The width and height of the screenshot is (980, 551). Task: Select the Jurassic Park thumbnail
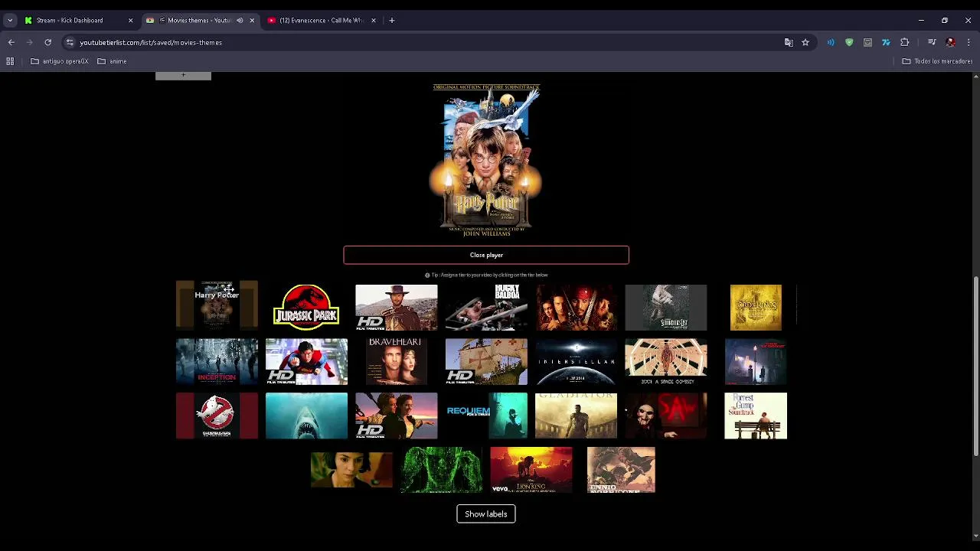[306, 307]
